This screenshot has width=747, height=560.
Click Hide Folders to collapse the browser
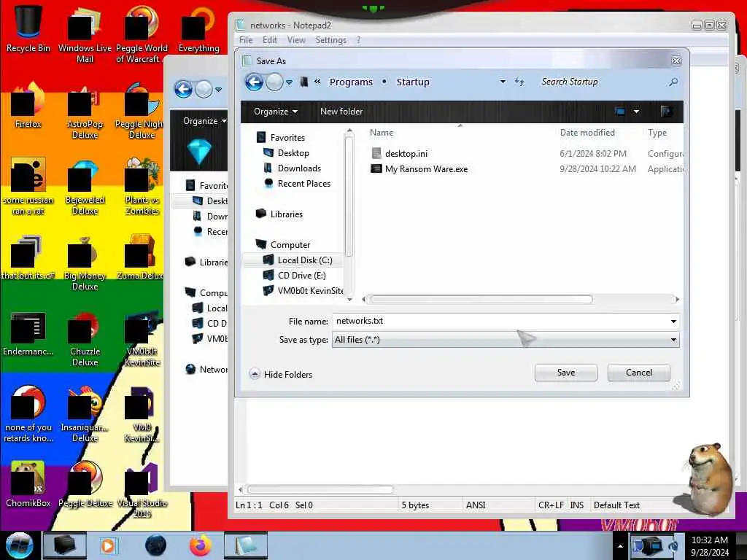tap(281, 374)
